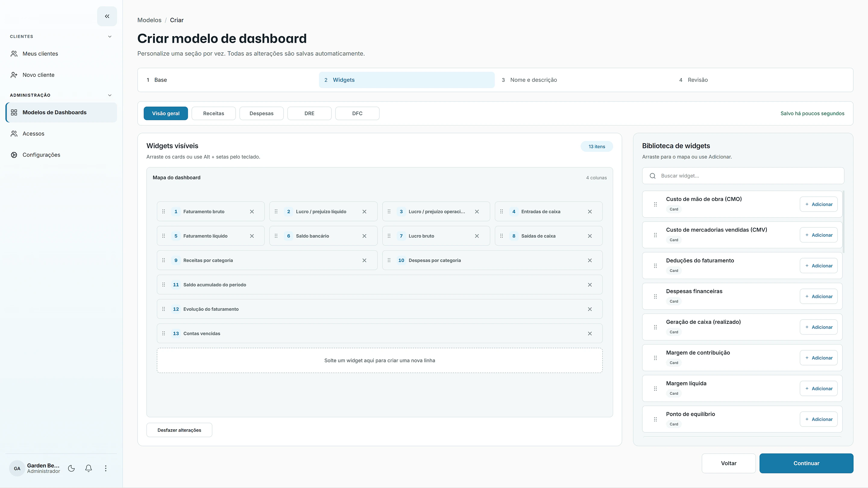The height and width of the screenshot is (488, 868).
Task: Remove the Saídas de caixa widget
Action: click(x=590, y=236)
